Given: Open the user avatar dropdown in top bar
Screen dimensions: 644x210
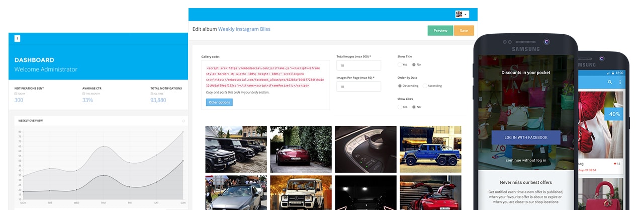Looking at the screenshot, I should tap(463, 14).
